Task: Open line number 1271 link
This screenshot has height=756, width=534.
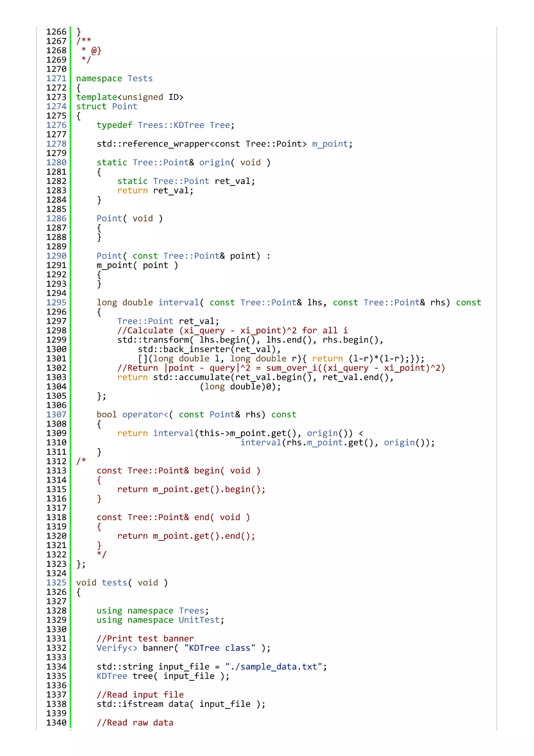Action: click(x=56, y=78)
